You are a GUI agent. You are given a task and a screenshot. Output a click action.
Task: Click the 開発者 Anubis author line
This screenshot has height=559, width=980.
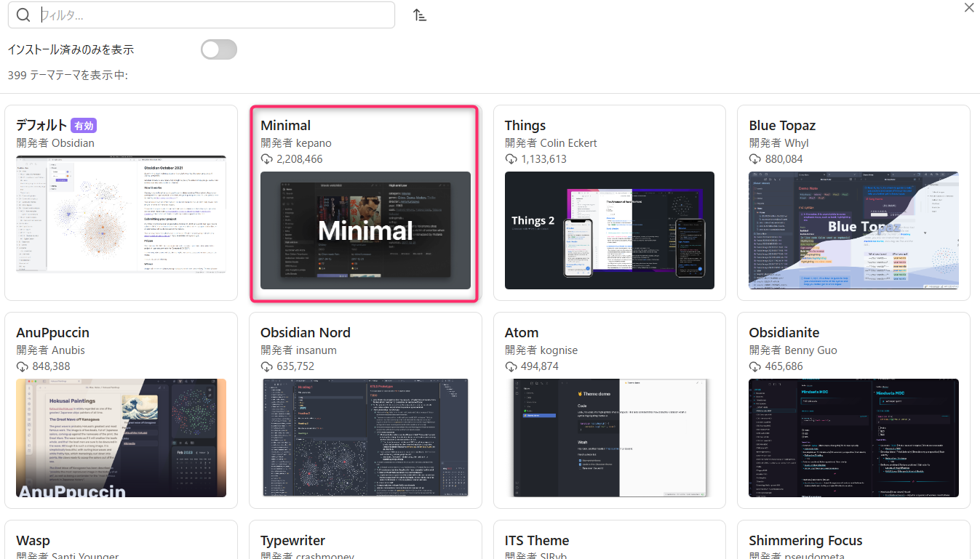50,350
